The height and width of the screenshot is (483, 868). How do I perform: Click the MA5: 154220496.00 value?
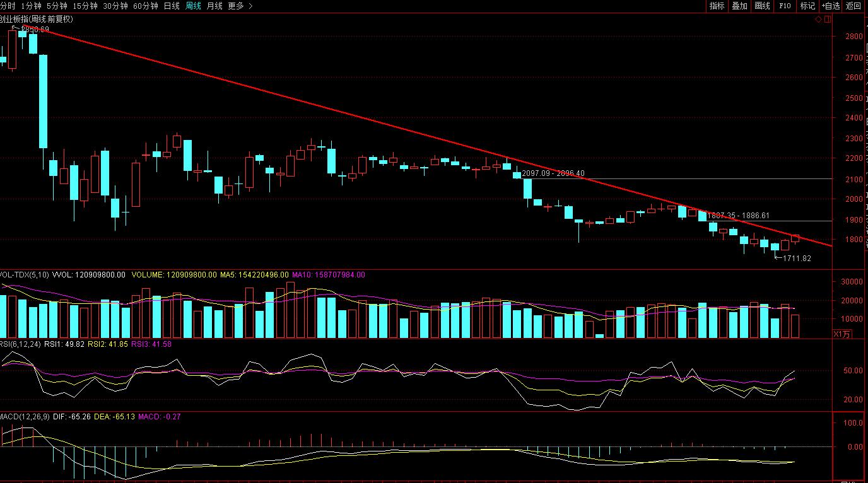[x=254, y=275]
